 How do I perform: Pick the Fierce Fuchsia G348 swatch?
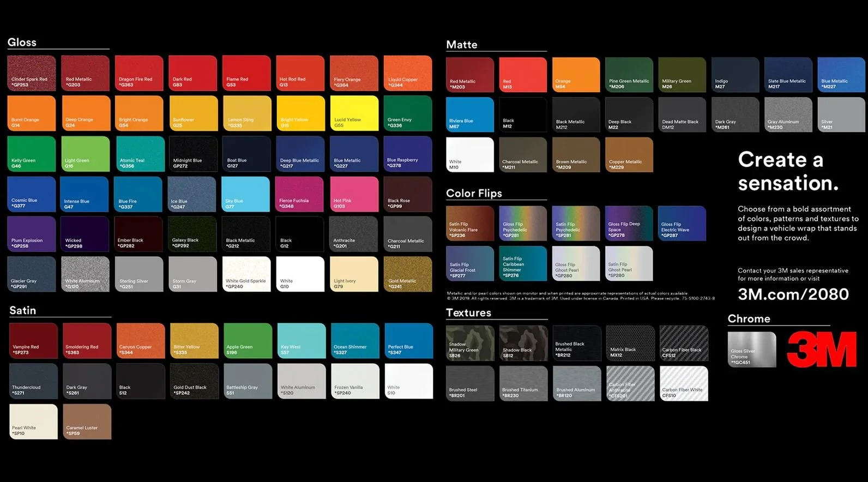(x=300, y=194)
